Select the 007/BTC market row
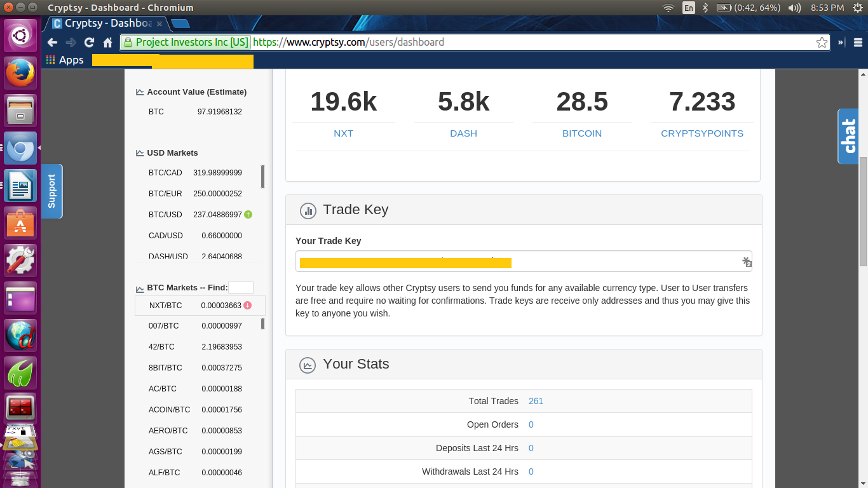The height and width of the screenshot is (488, 868). pos(196,326)
